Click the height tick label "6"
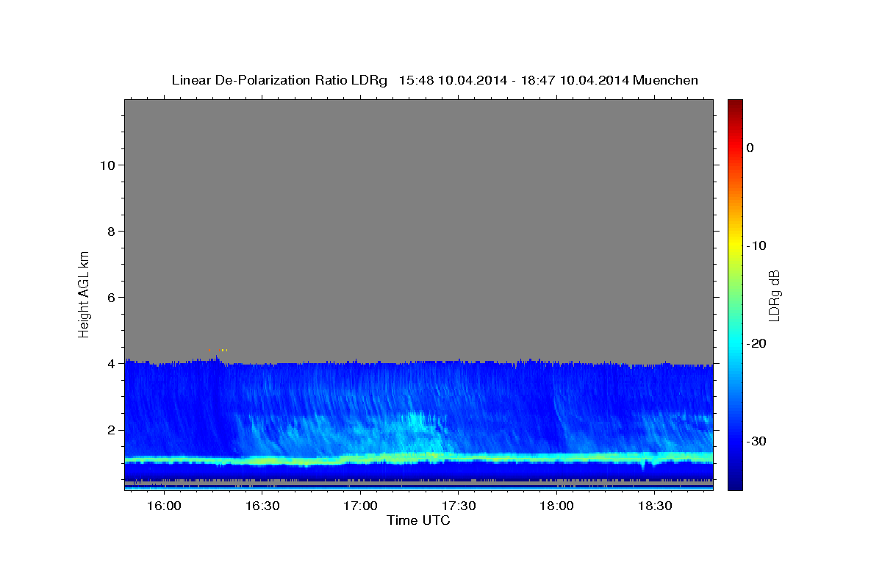Viewport: 882px width, 588px height. (110, 297)
